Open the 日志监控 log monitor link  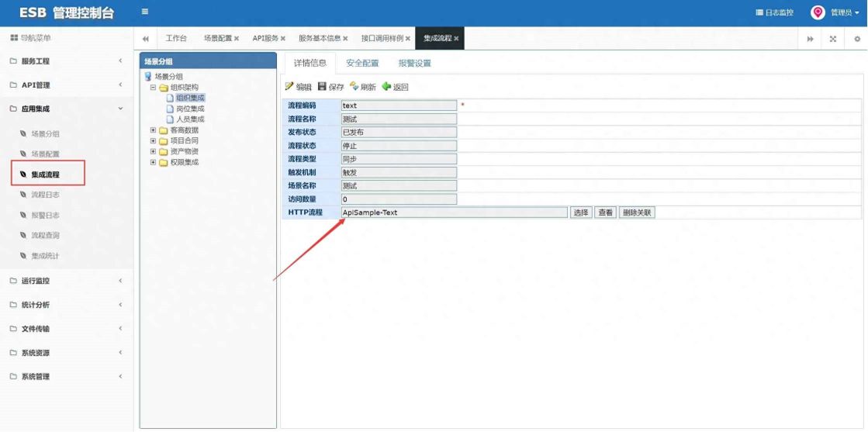(774, 12)
